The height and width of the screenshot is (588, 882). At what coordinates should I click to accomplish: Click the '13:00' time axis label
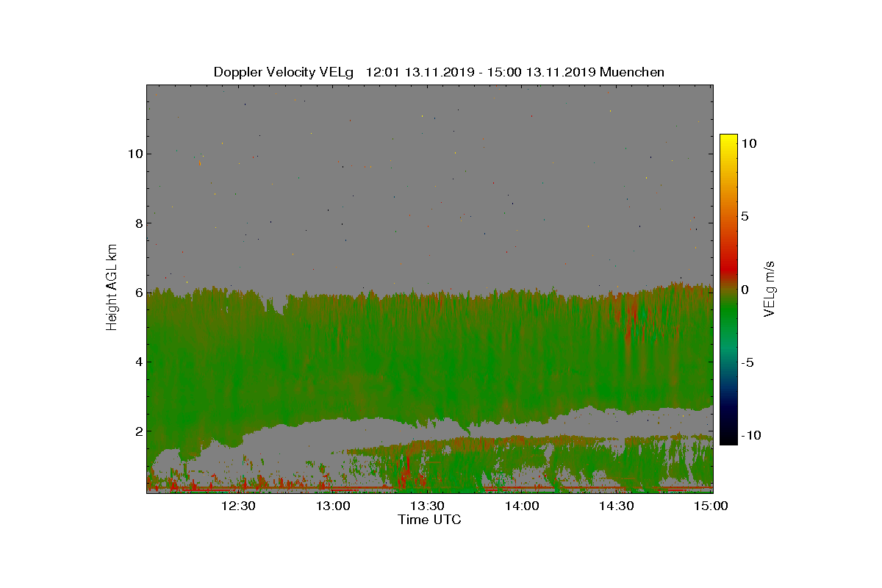click(x=333, y=506)
